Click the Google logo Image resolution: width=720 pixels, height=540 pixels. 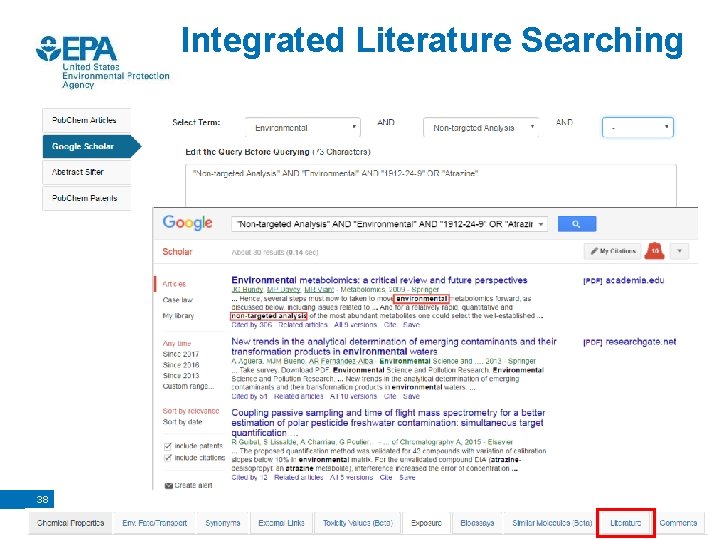click(x=187, y=223)
